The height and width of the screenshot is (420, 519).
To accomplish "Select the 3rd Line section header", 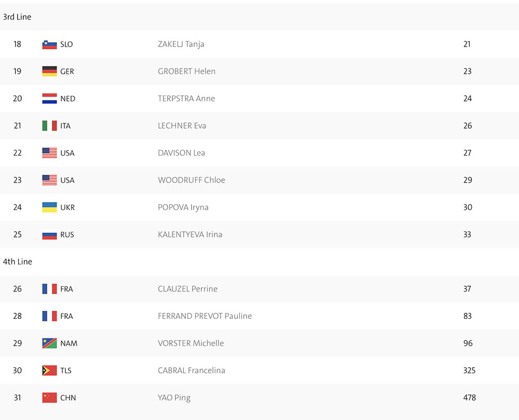I will [x=17, y=17].
